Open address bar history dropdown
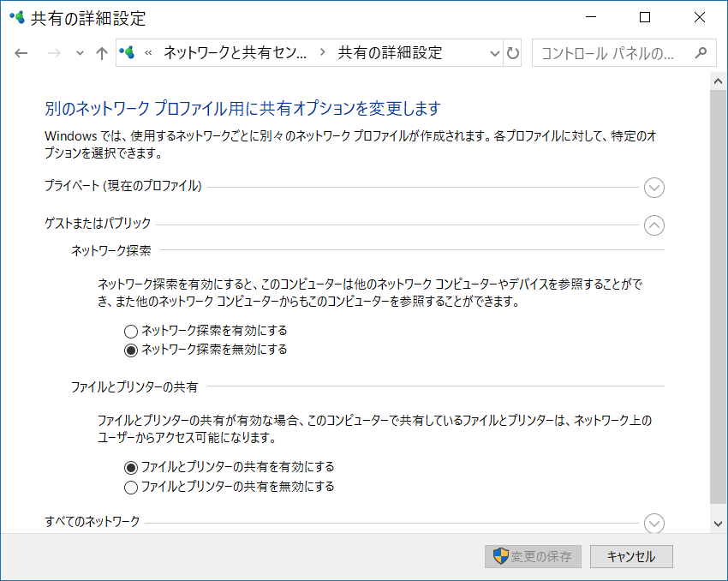 coord(495,53)
